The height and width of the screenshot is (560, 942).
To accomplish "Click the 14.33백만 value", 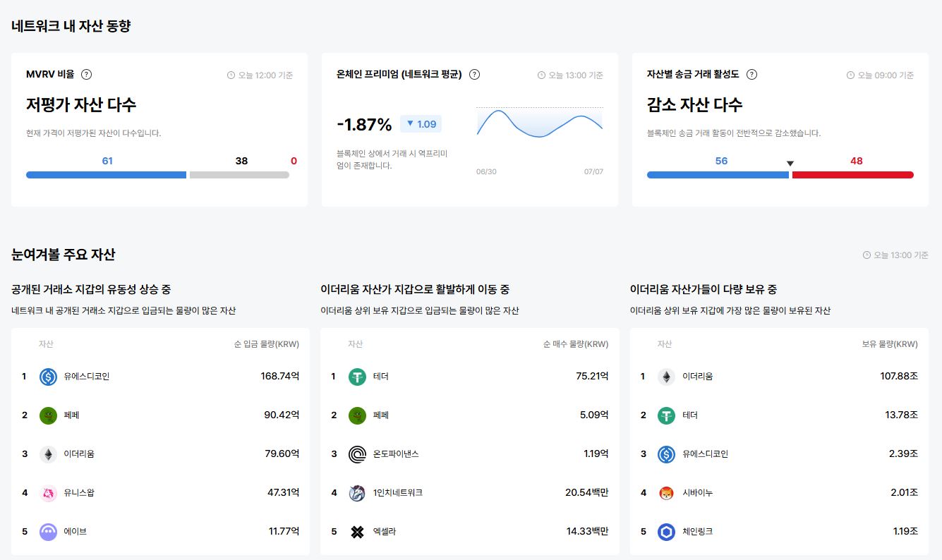I will click(x=588, y=531).
